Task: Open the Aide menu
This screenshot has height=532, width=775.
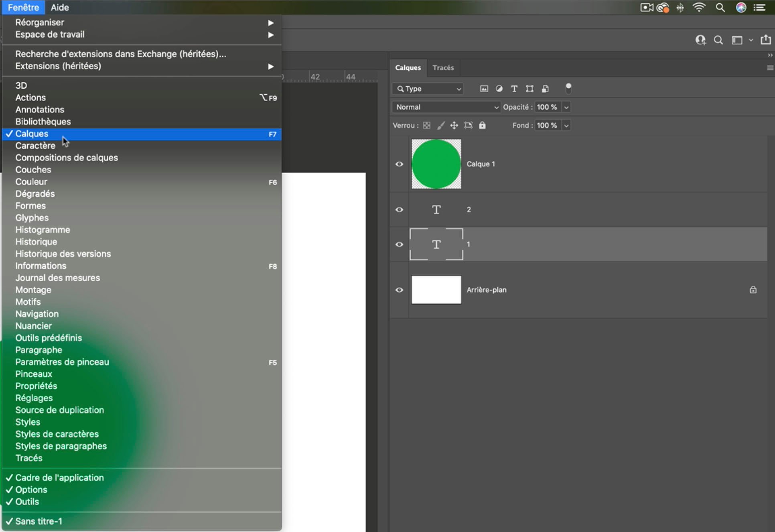Action: (x=60, y=7)
